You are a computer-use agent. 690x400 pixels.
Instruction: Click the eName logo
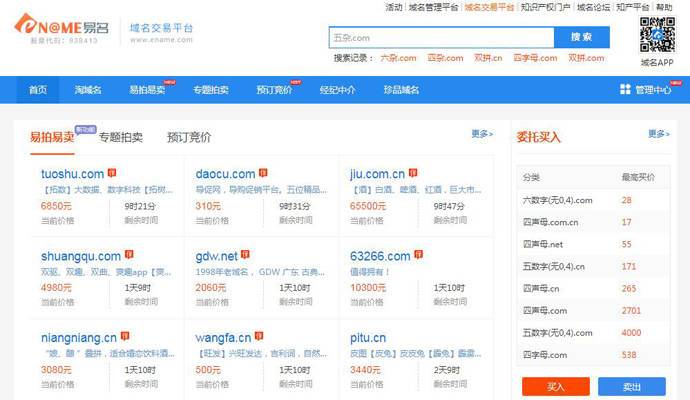(x=62, y=27)
